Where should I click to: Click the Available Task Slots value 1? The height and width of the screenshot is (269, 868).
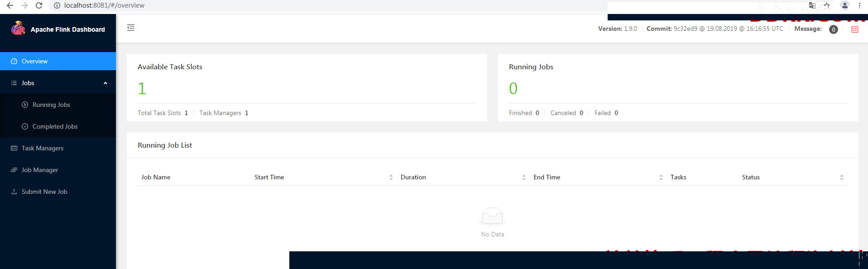[142, 88]
